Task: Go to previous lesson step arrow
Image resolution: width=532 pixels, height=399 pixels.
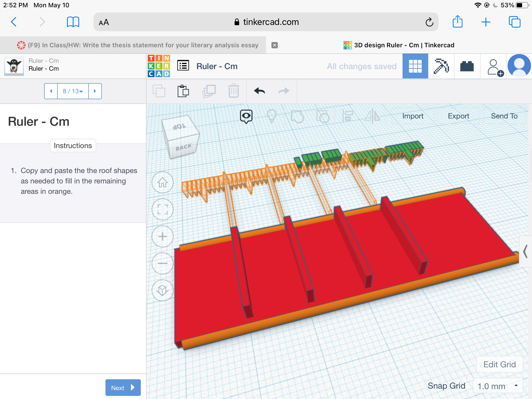Action: pos(51,91)
